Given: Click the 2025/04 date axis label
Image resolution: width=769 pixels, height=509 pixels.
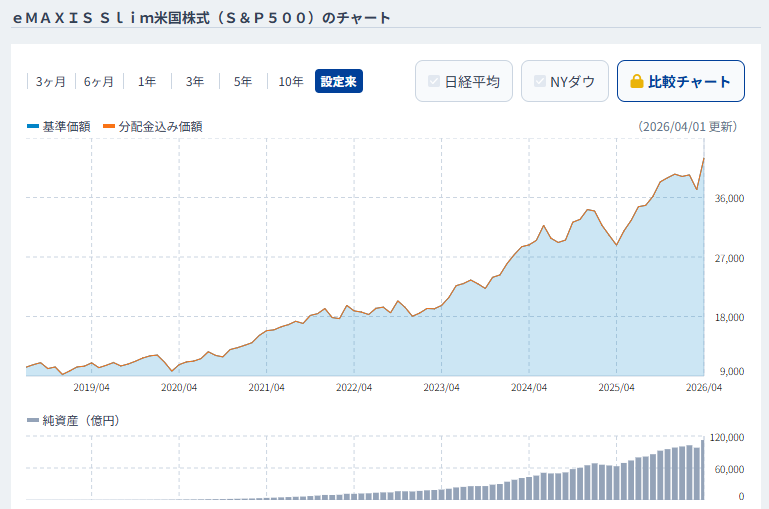Looking at the screenshot, I should click(616, 387).
